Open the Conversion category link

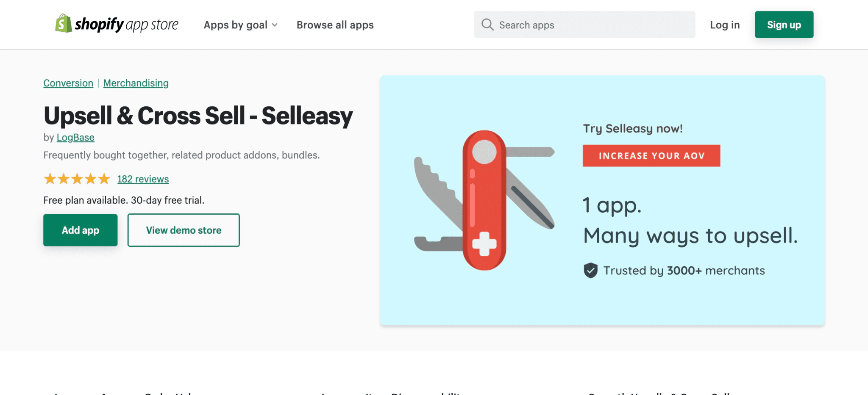pos(68,83)
